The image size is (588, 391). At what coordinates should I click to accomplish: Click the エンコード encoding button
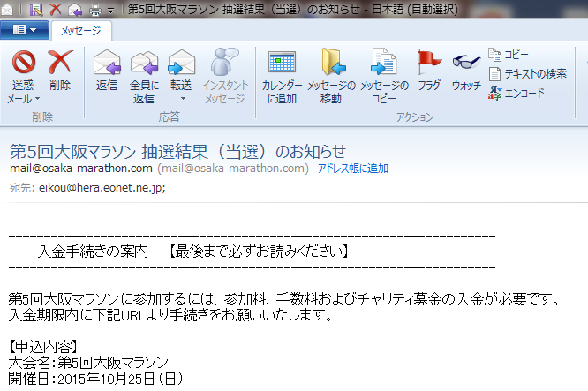[x=516, y=93]
